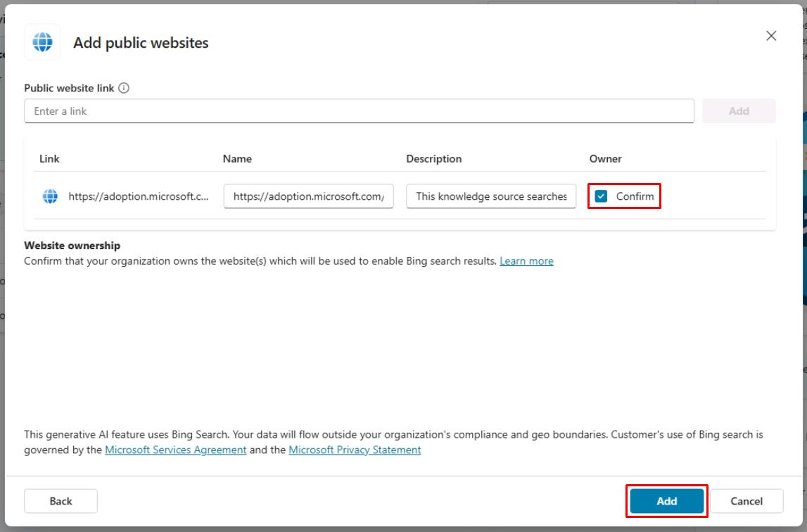Click the Add button beside the link field
Image resolution: width=807 pixels, height=532 pixels.
coord(739,110)
